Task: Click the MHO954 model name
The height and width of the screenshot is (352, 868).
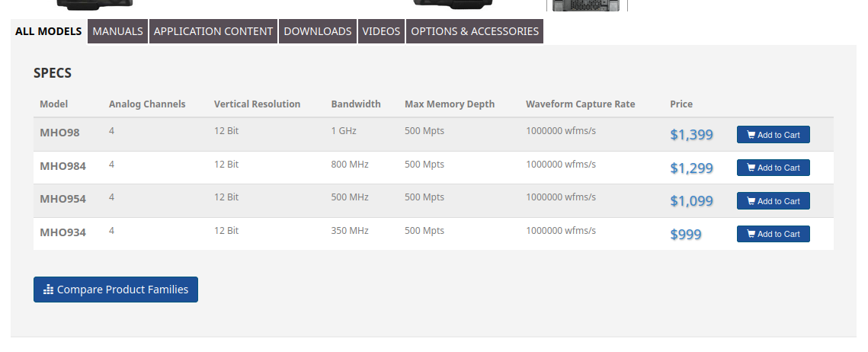Action: (x=62, y=199)
